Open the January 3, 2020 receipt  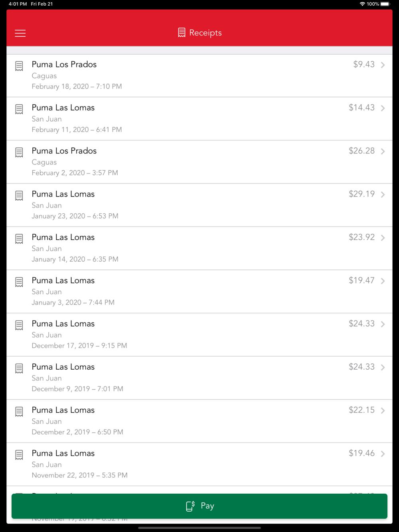click(x=199, y=292)
